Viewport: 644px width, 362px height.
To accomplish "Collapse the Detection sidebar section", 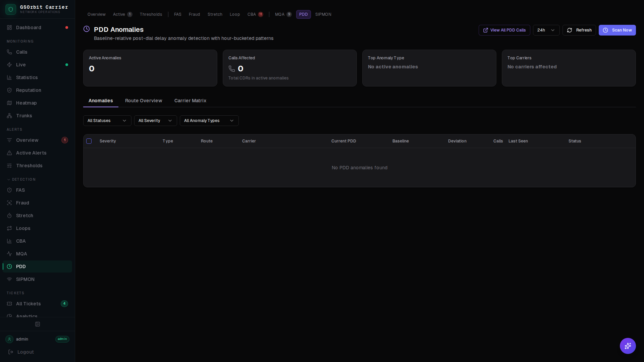I will click(21, 179).
